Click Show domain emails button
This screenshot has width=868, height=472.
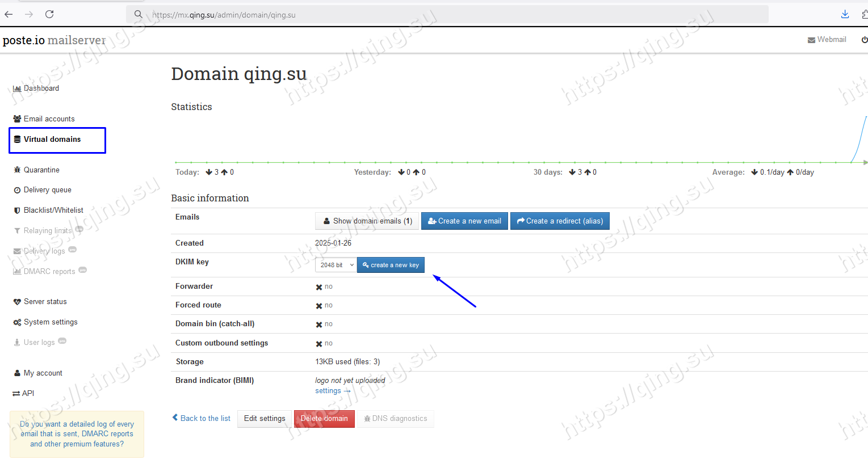tap(367, 221)
